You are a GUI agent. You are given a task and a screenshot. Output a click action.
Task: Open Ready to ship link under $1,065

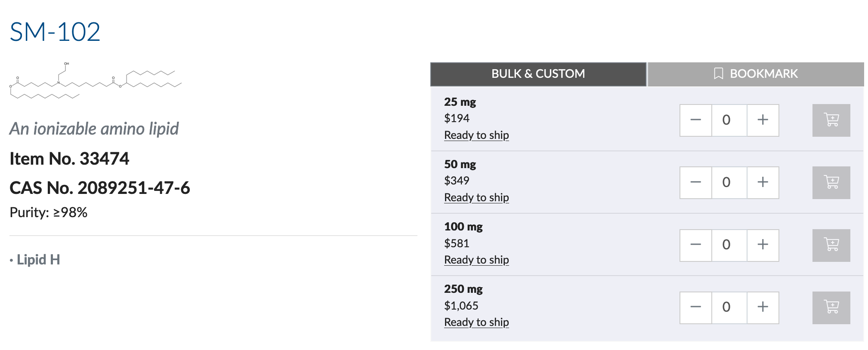[476, 322]
